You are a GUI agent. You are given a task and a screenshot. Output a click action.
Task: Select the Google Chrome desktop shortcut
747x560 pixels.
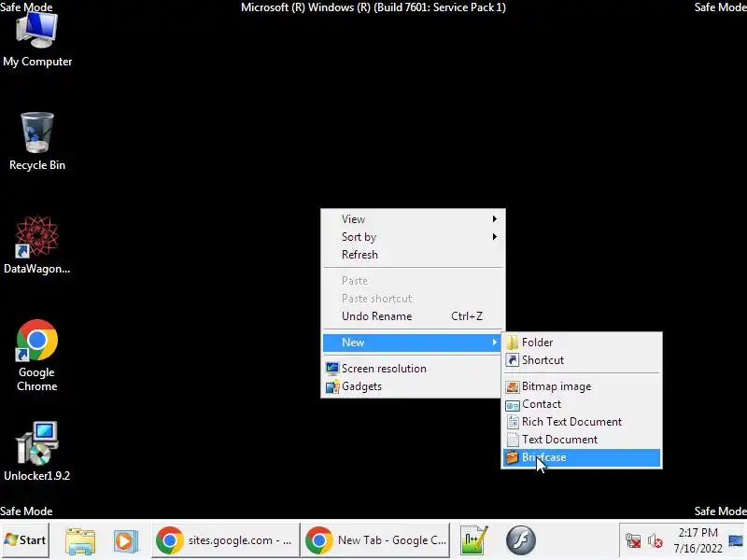pyautogui.click(x=37, y=356)
